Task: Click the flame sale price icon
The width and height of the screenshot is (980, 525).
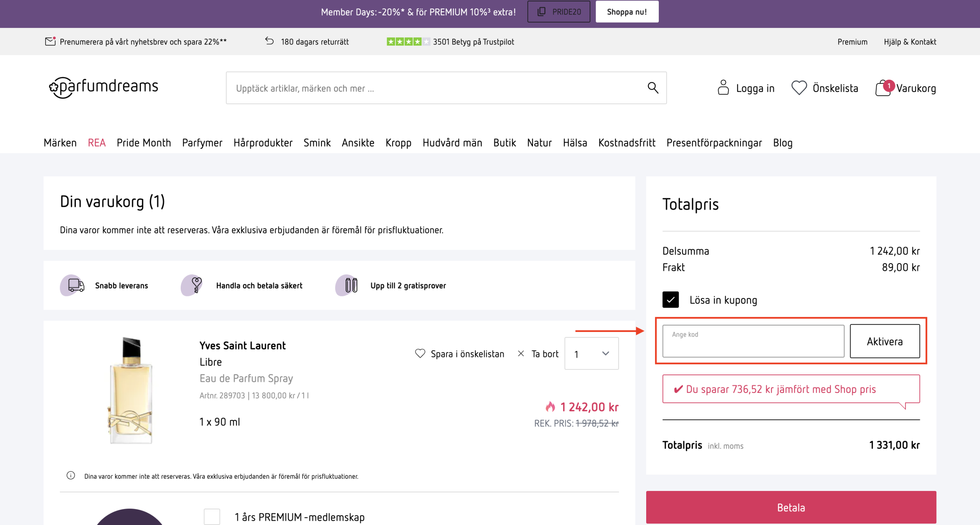Action: (x=550, y=406)
